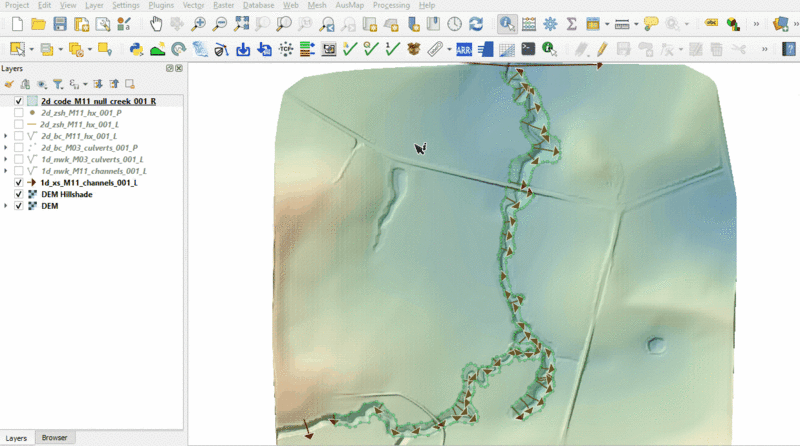Enable the 2d_zsh_M11_hx_001_P layer checkbox
This screenshot has height=446, width=800.
(19, 113)
